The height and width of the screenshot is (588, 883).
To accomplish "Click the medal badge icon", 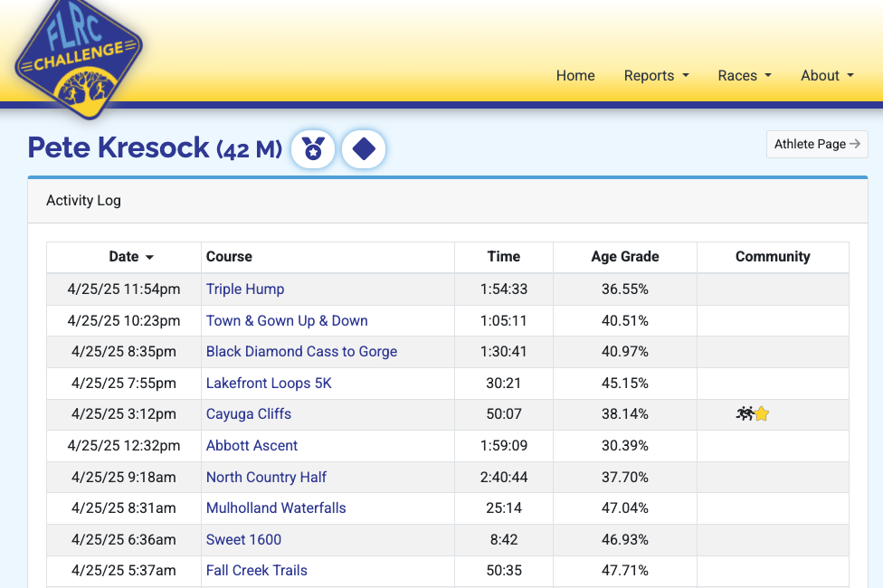I will click(x=313, y=149).
